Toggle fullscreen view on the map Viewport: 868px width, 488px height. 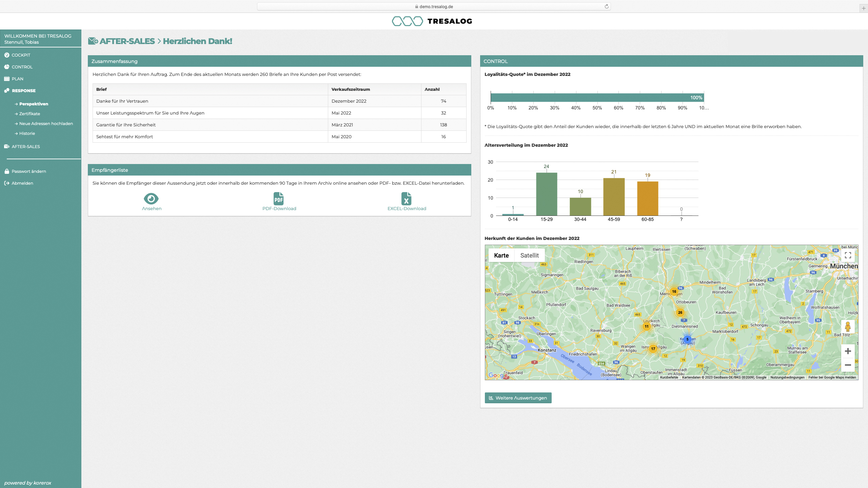click(848, 255)
